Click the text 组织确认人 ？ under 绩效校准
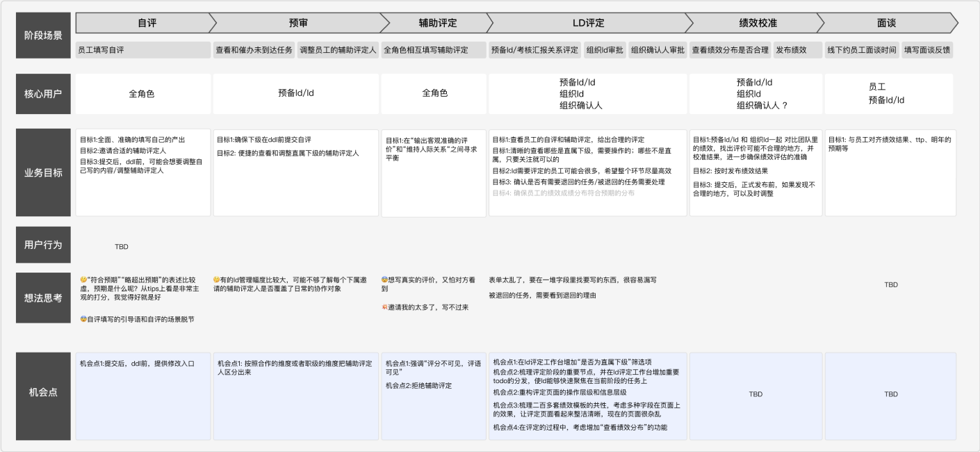The height and width of the screenshot is (452, 980). pyautogui.click(x=762, y=106)
